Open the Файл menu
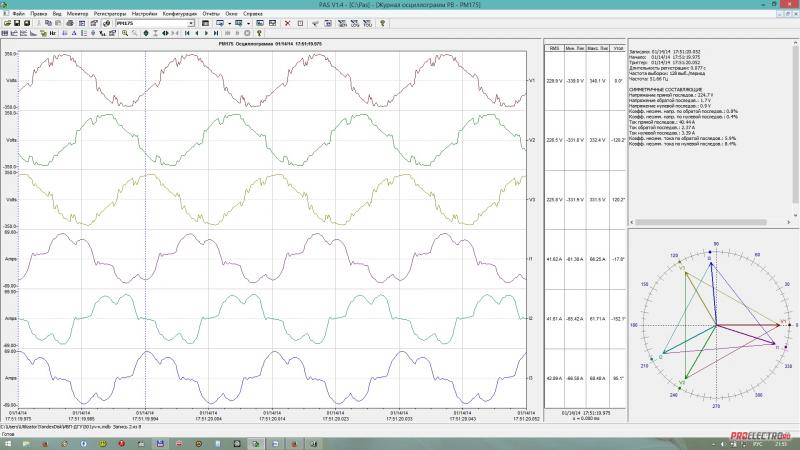This screenshot has width=800, height=450. click(18, 14)
